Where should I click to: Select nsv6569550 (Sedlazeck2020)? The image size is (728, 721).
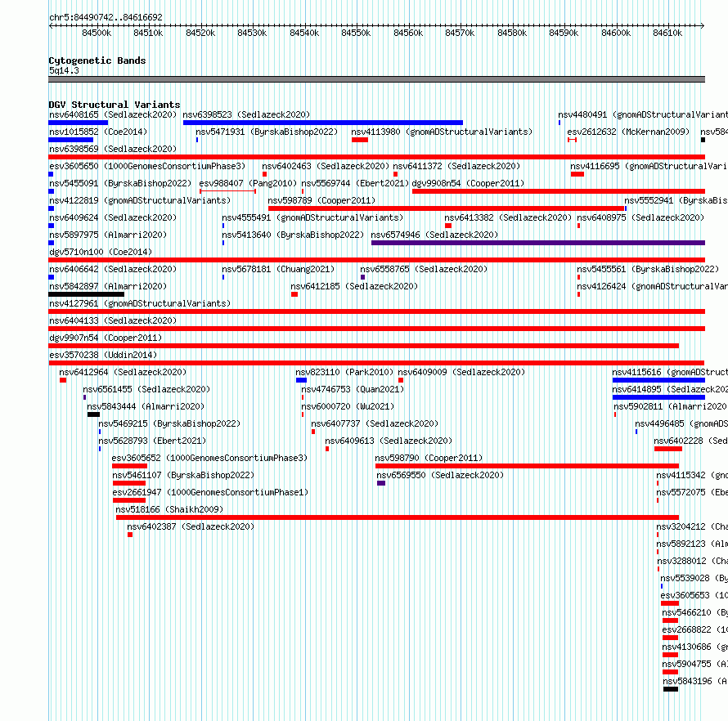440,475
